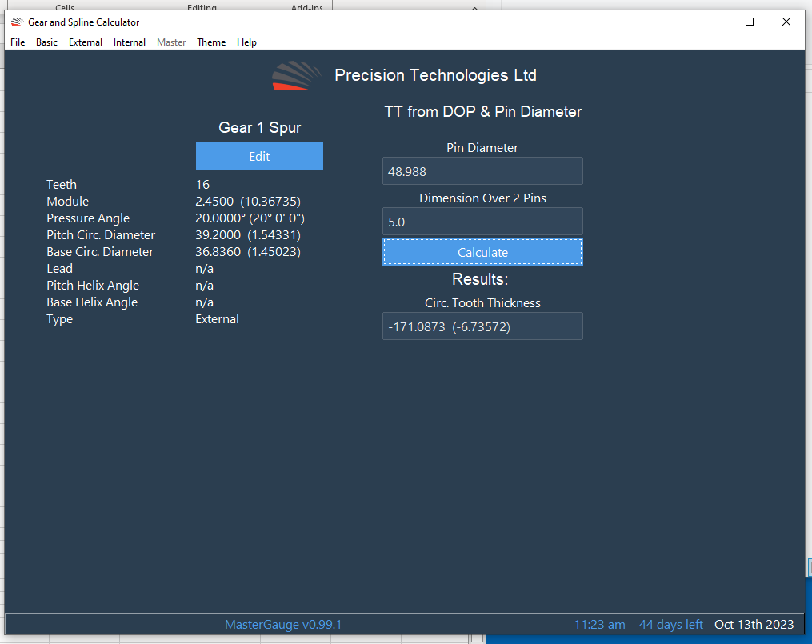Click the Dimension Over 2 Pins field

pos(482,221)
